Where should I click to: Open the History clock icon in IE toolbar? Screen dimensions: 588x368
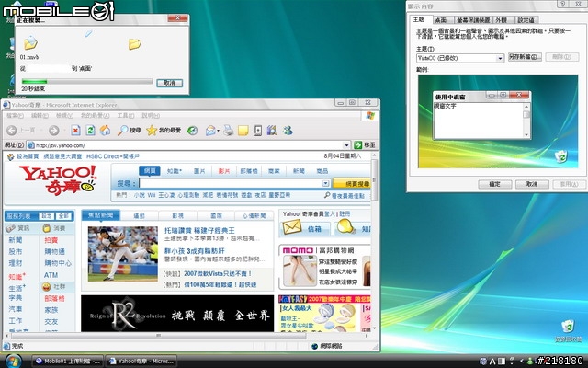[192, 131]
